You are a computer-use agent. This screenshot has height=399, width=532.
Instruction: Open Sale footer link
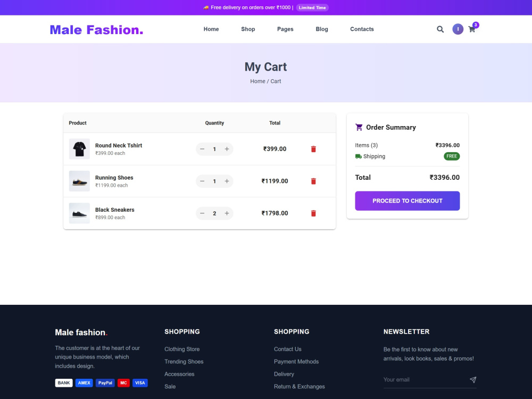tap(170, 386)
